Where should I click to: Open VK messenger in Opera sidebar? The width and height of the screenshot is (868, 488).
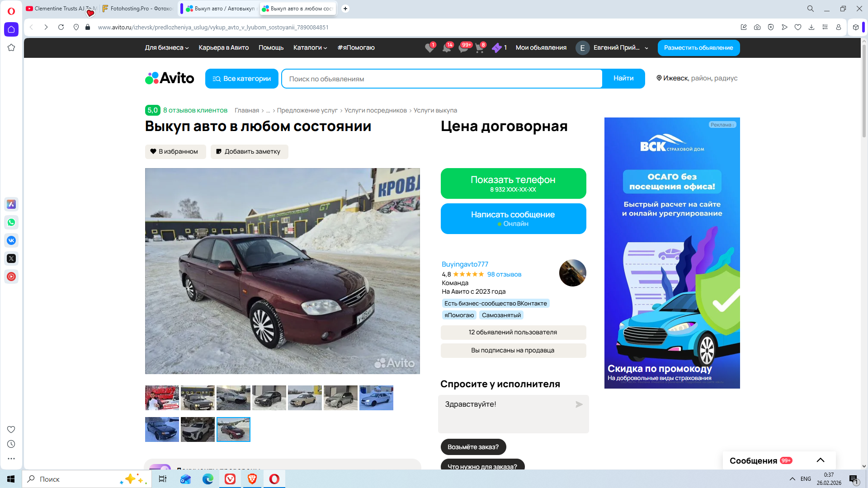(11, 240)
